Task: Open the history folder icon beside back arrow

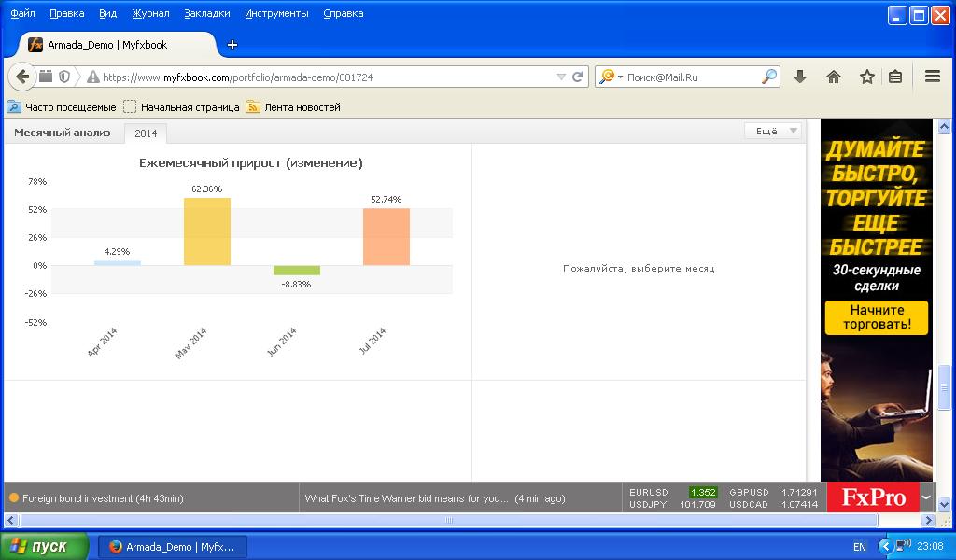Action: click(46, 77)
